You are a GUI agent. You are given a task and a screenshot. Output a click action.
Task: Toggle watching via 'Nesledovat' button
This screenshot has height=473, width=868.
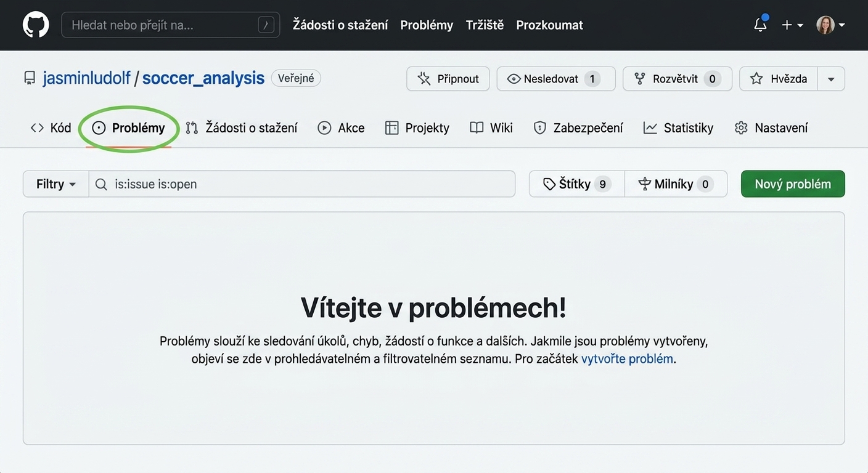pos(556,79)
